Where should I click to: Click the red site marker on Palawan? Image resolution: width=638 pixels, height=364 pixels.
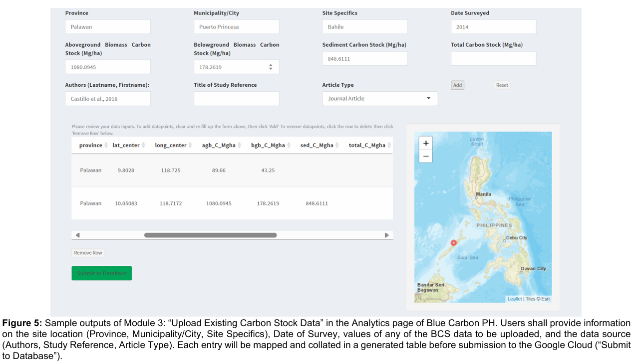click(453, 243)
